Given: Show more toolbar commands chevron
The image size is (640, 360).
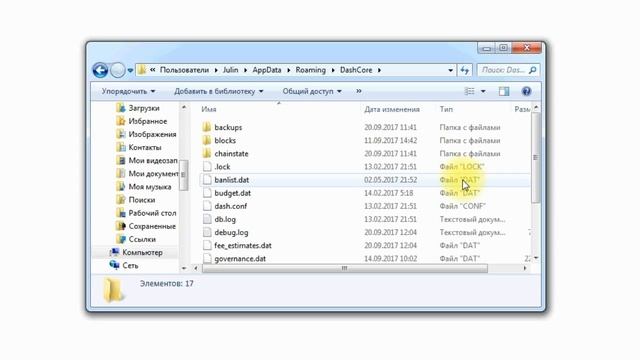Looking at the screenshot, I should point(359,91).
